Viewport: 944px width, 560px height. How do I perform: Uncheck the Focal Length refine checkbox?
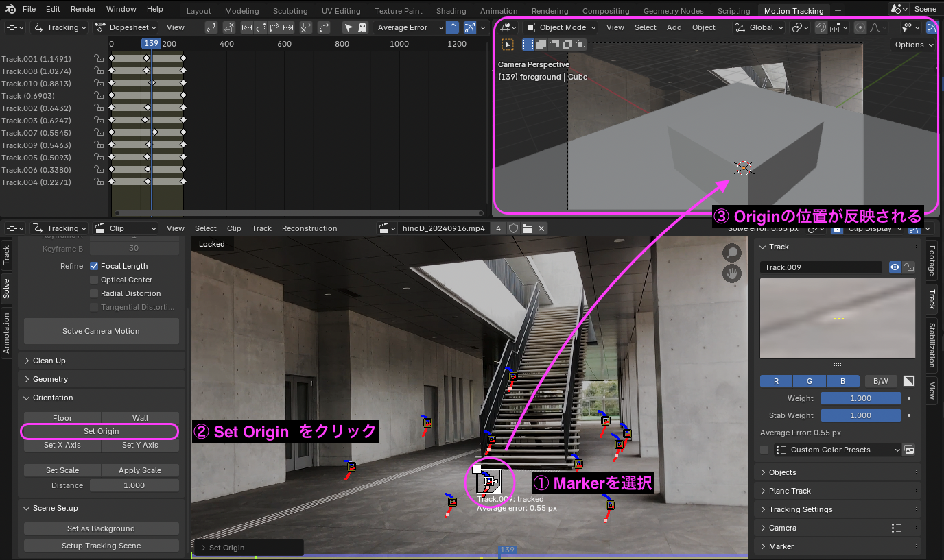[94, 266]
